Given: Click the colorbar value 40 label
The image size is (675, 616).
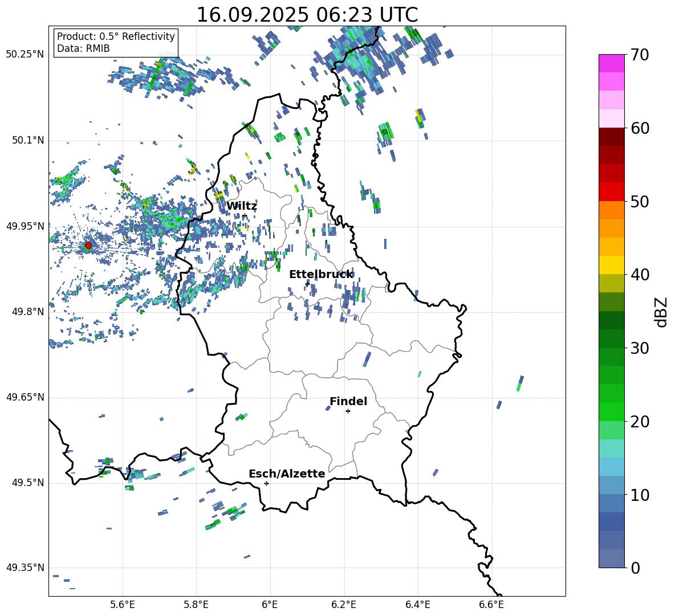Looking at the screenshot, I should pos(639,275).
